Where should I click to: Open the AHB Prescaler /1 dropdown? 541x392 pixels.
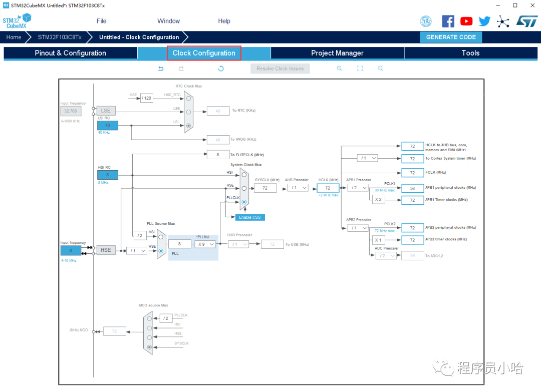click(x=298, y=188)
